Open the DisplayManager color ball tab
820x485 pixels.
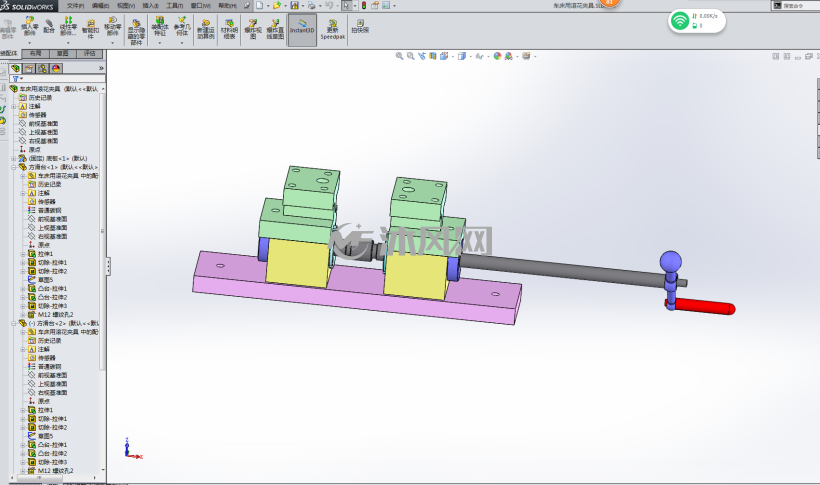click(x=56, y=68)
